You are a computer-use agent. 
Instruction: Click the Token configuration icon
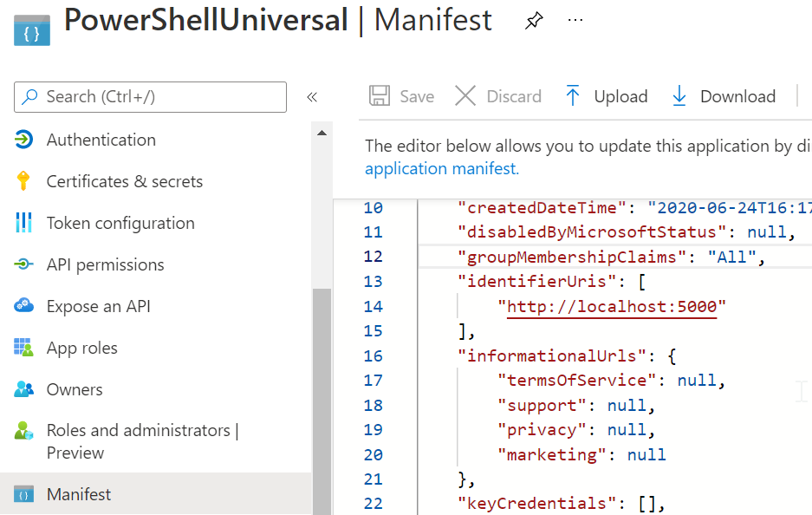point(23,222)
